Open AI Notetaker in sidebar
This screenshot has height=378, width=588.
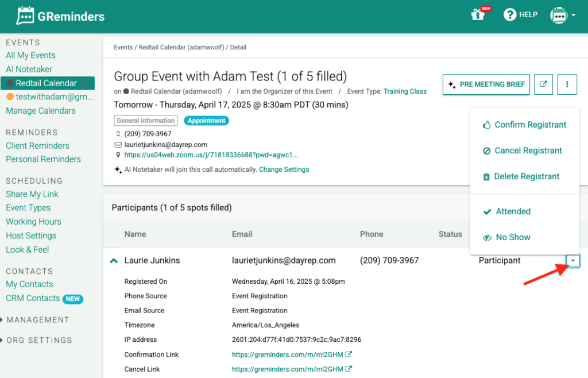click(x=29, y=69)
